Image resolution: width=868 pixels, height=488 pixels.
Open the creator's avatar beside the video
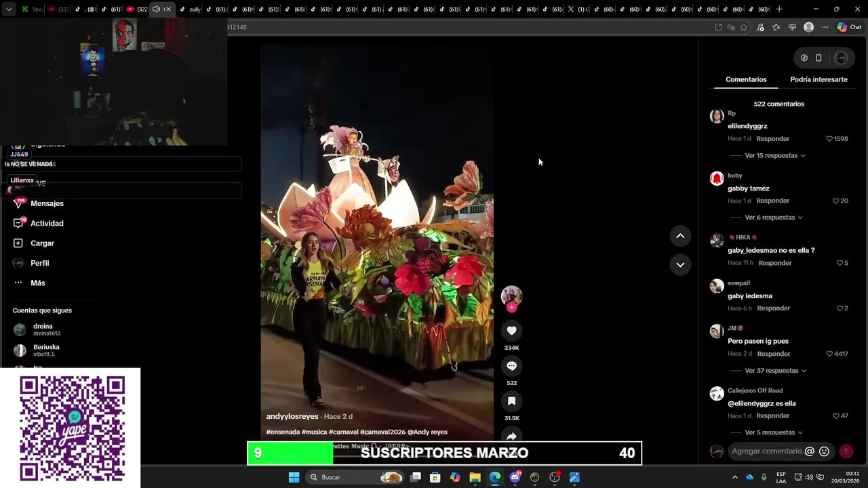(x=511, y=296)
